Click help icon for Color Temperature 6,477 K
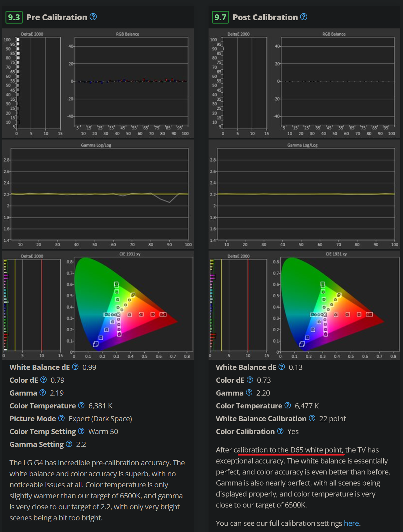Viewport: 403px width, 532px height. [288, 405]
